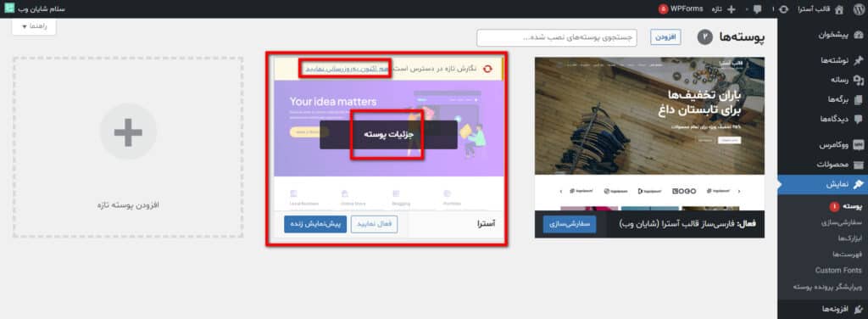
Task: Click the پیشخوان dashboard icon
Action: click(x=858, y=35)
